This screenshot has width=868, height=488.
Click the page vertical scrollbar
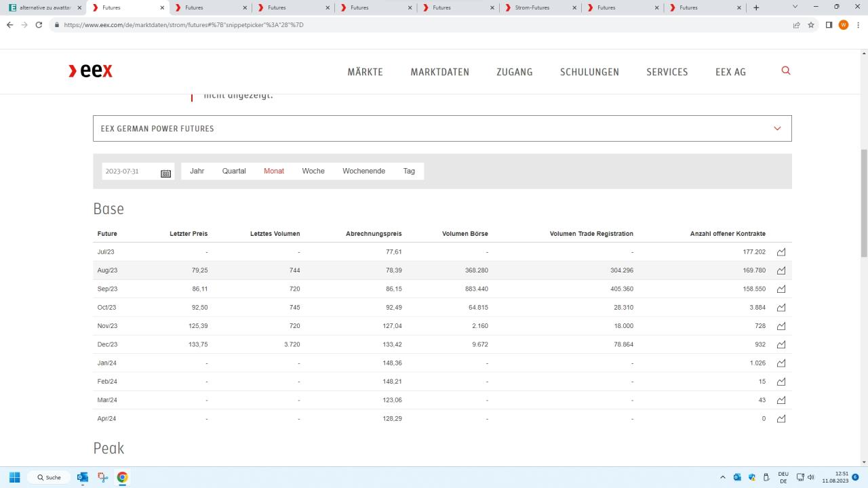tap(864, 203)
